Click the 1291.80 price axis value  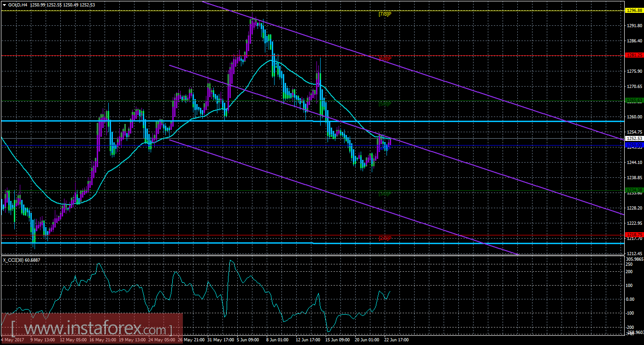click(x=634, y=26)
